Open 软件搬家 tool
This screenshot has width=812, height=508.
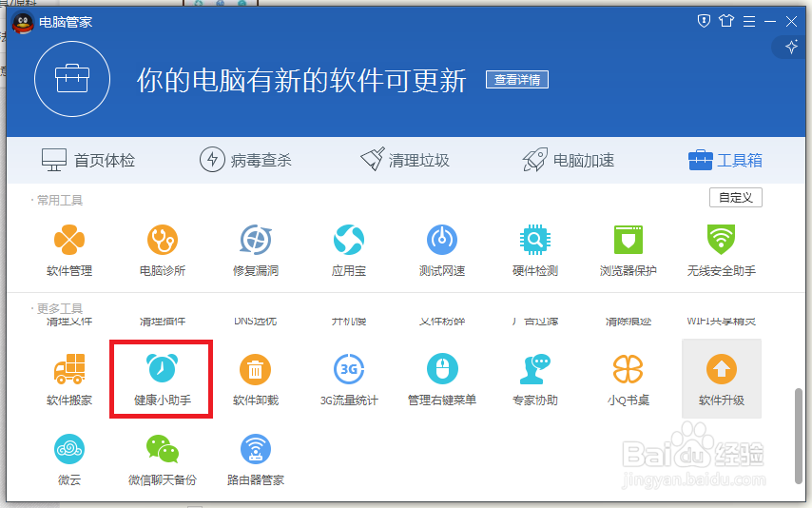click(69, 380)
